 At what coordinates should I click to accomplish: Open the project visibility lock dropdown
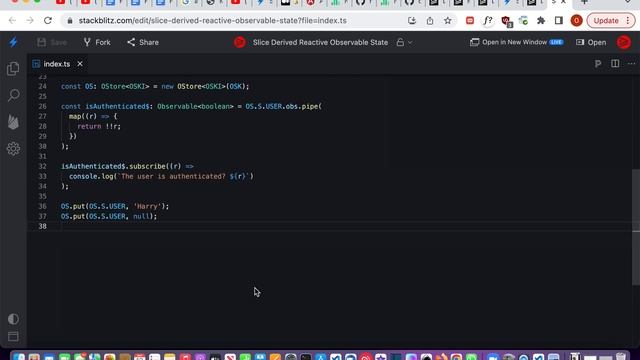[x=404, y=42]
